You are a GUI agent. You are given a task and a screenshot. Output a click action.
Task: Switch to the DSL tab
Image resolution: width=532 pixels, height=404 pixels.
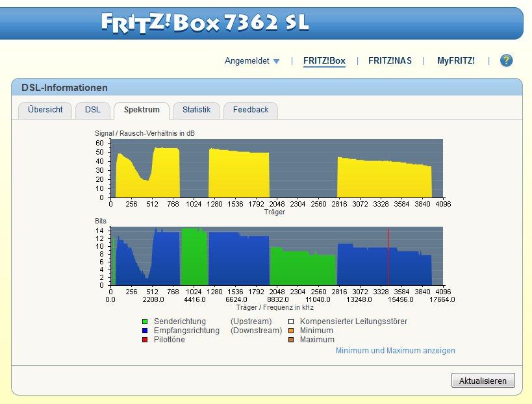click(93, 110)
